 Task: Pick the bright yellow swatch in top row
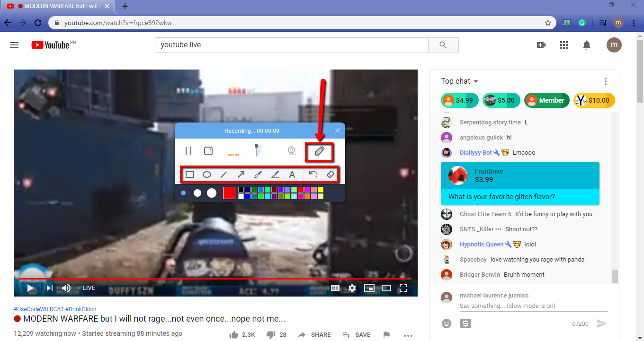[321, 190]
